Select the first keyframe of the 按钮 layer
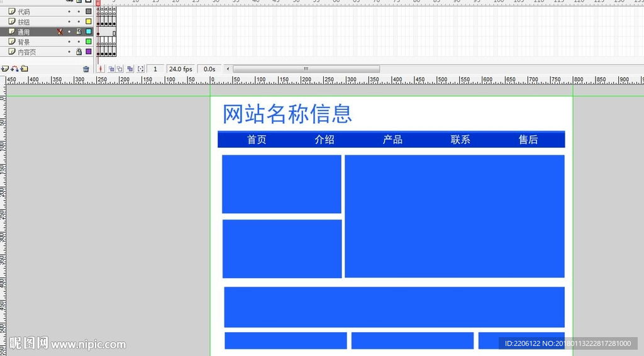The height and width of the screenshot is (356, 644). pos(98,21)
